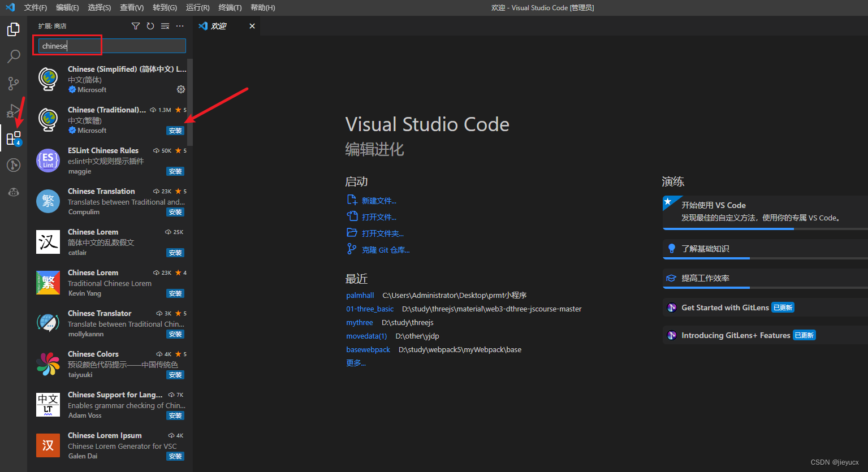The image size is (868, 472).
Task: Open Source Control view
Action: [x=14, y=84]
